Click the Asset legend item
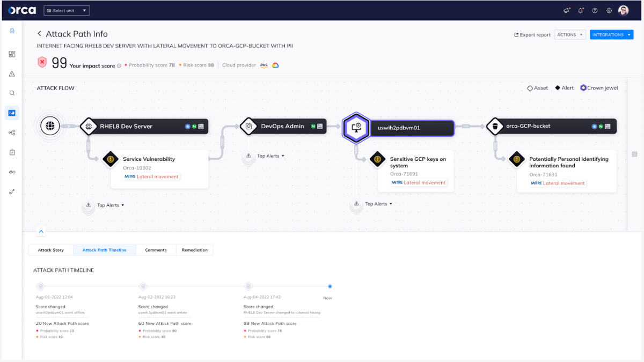The height and width of the screenshot is (362, 644). (x=538, y=88)
